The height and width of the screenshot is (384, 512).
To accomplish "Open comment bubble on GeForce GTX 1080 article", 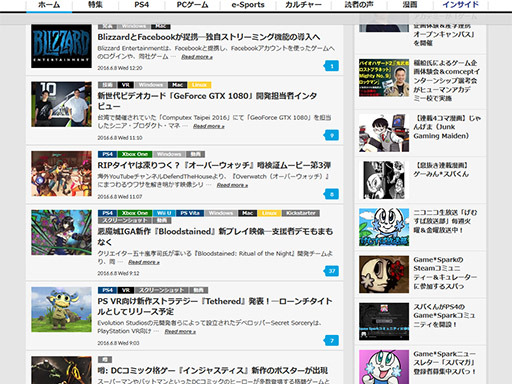I will coord(331,135).
